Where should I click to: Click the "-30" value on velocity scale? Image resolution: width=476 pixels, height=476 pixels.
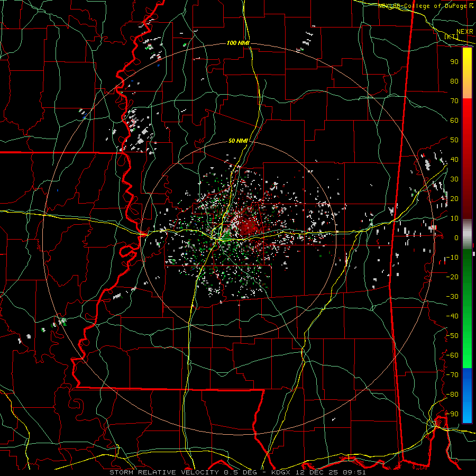point(452,297)
